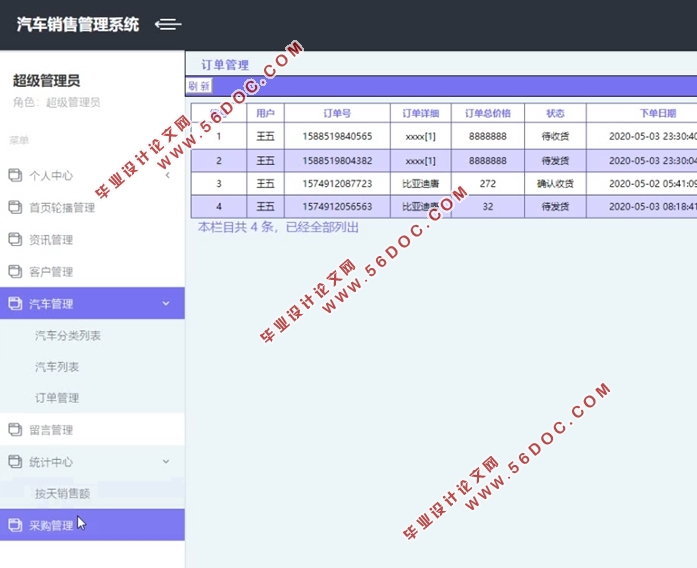Viewport: 697px width, 568px height.
Task: Click 本栏目共 4 条 summary text
Action: coord(278,227)
